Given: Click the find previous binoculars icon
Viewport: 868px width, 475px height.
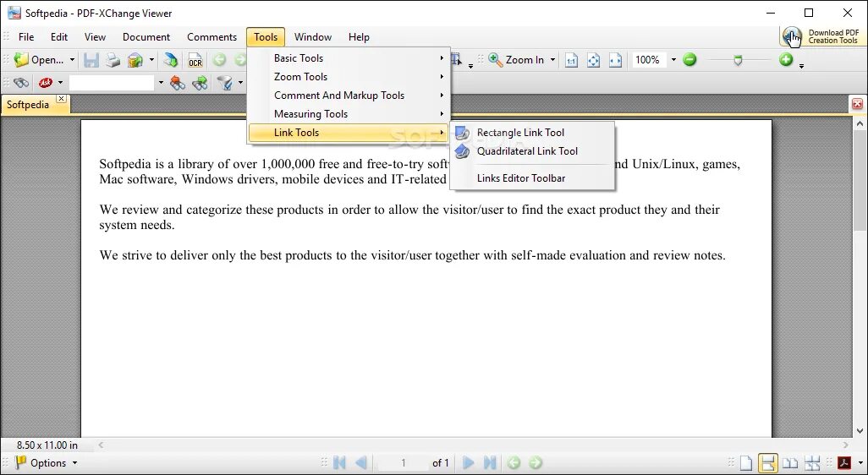Looking at the screenshot, I should pos(178,84).
